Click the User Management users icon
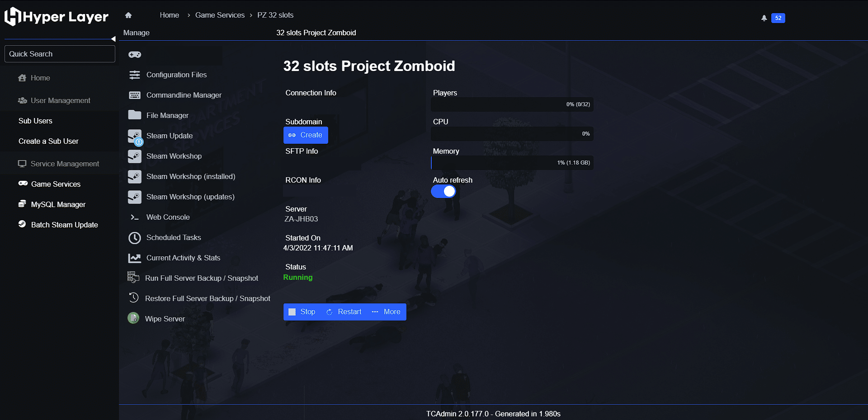868x420 pixels. (x=22, y=100)
